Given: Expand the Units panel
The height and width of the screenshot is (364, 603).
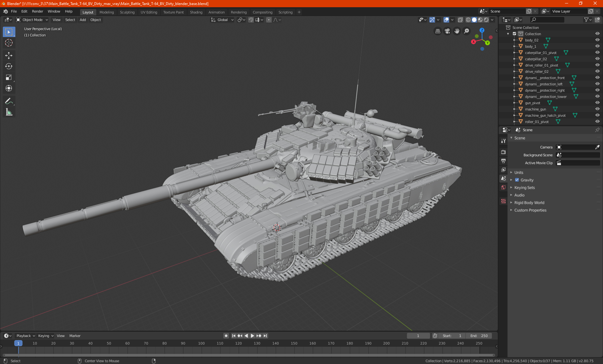Looking at the screenshot, I should pyautogui.click(x=519, y=172).
